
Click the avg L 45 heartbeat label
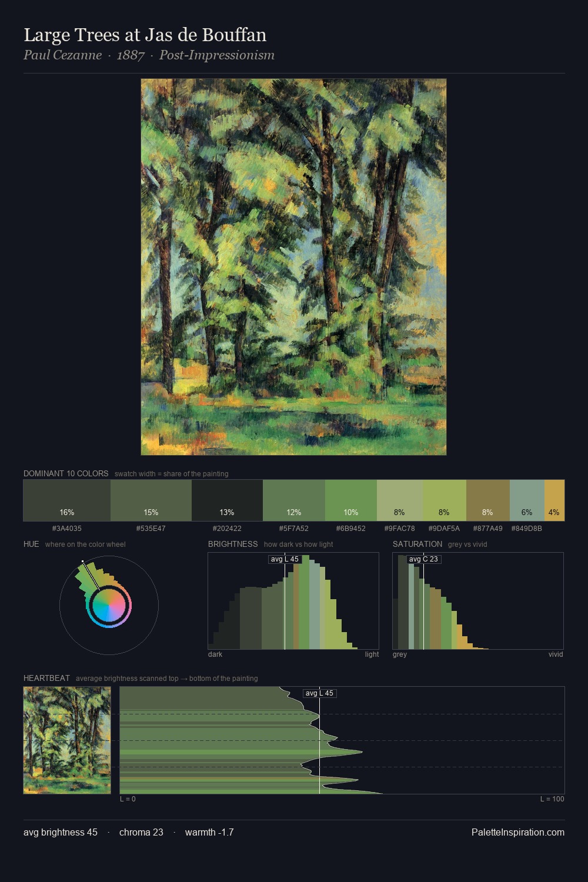tap(319, 693)
